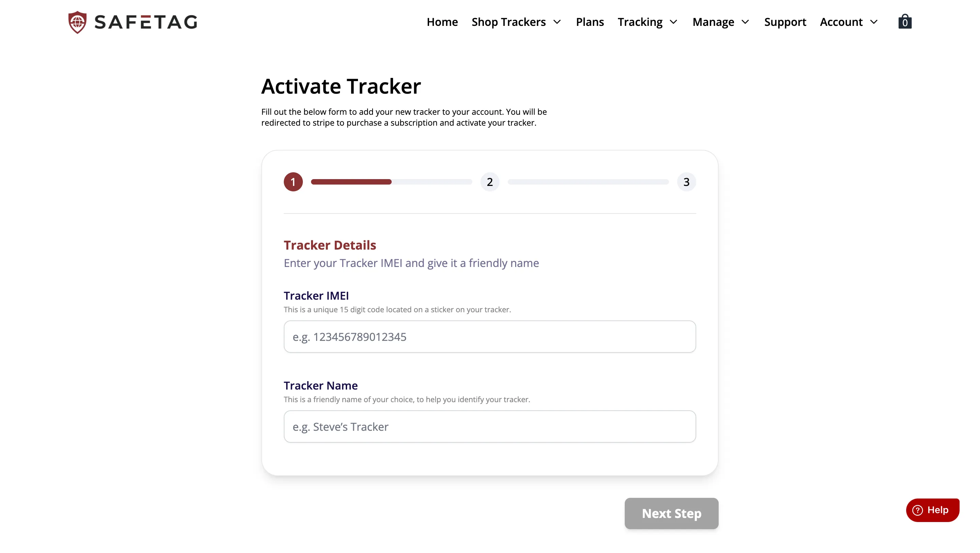Open the Support page
The height and width of the screenshot is (553, 980).
click(785, 22)
